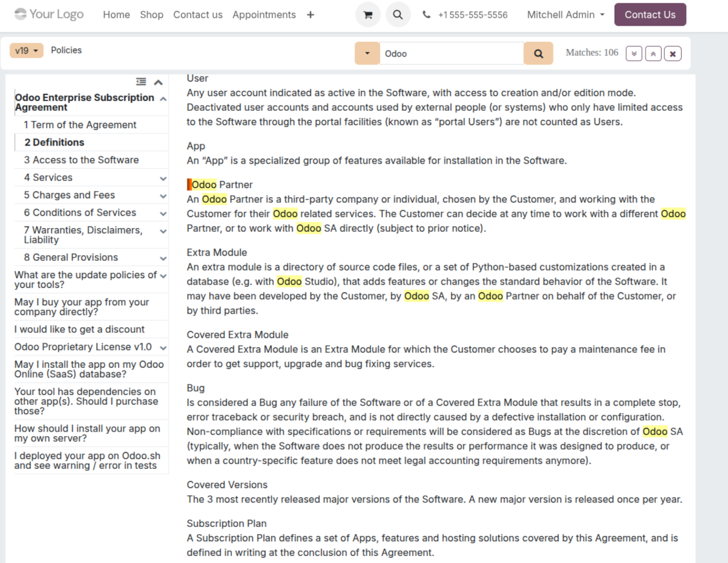Click the Contact Us button
728x563 pixels.
pos(650,15)
